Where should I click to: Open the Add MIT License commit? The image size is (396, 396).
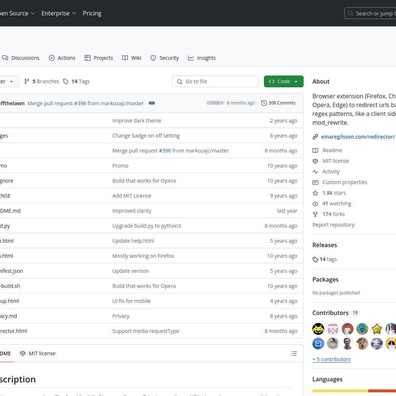coord(132,196)
